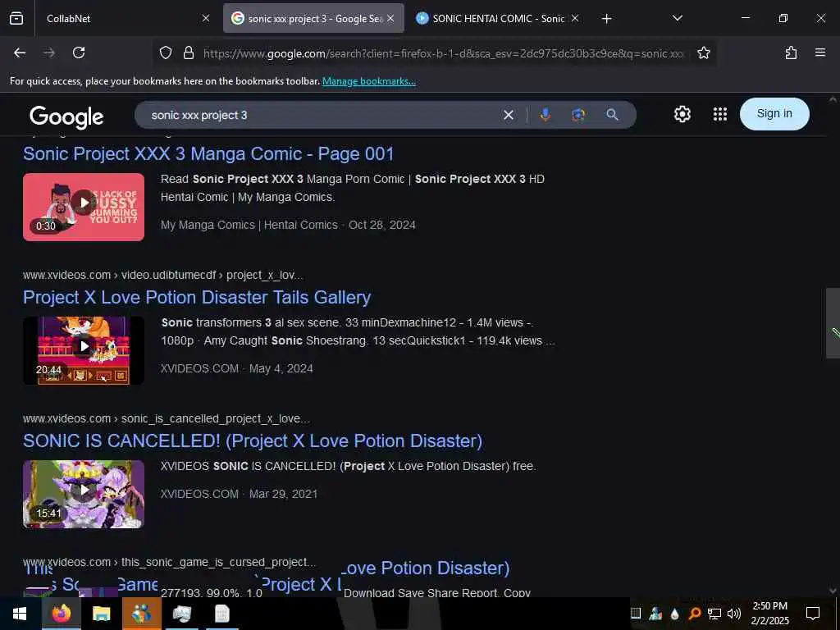The height and width of the screenshot is (630, 840).
Task: Start a search by voice
Action: 546,115
